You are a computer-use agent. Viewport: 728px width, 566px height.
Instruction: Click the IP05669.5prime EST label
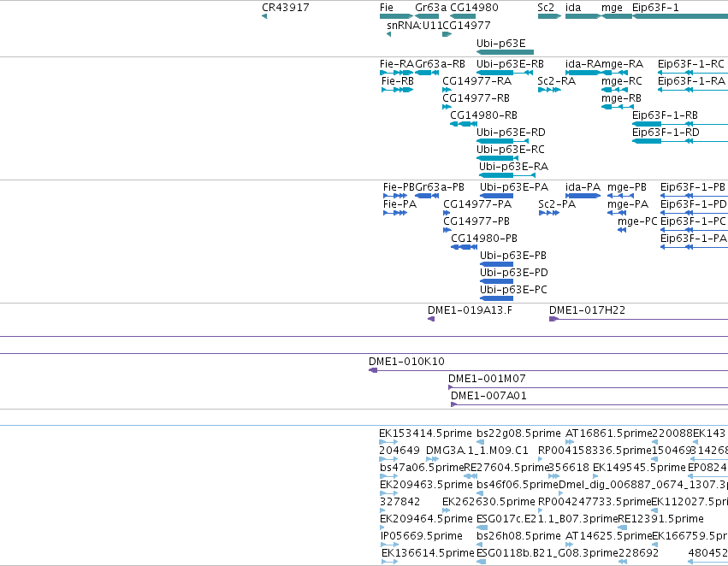click(x=421, y=536)
